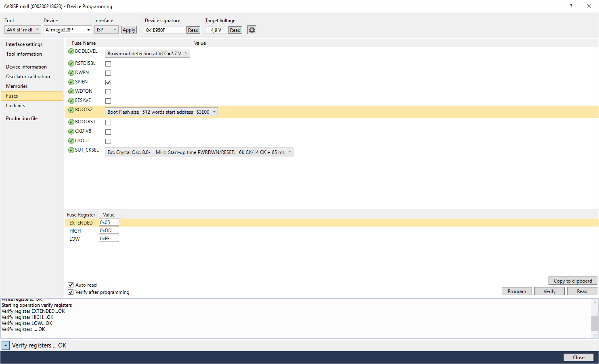This screenshot has width=599, height=364.
Task: Click the Target Voltage value field
Action: tap(216, 30)
